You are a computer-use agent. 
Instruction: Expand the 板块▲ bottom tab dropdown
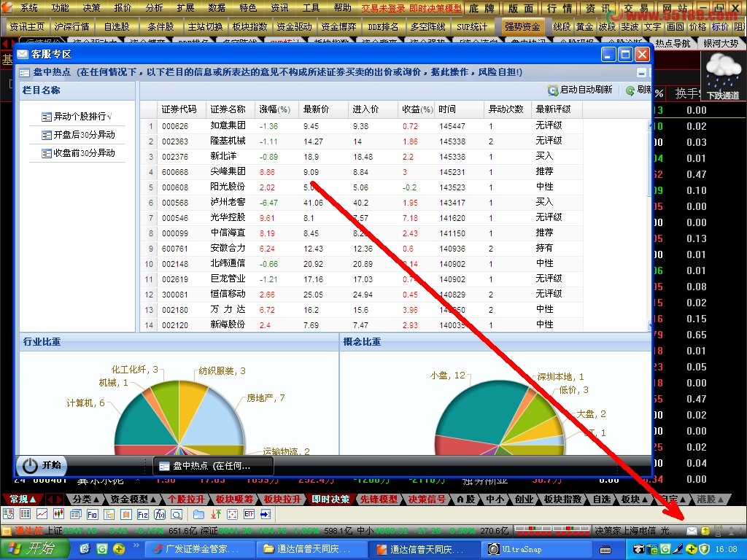[x=634, y=499]
